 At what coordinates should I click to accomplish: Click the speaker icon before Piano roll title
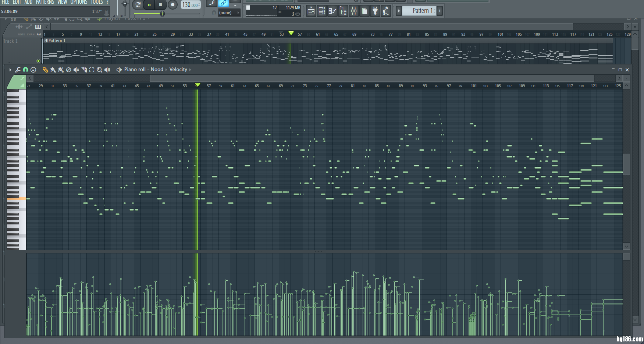[x=119, y=70]
